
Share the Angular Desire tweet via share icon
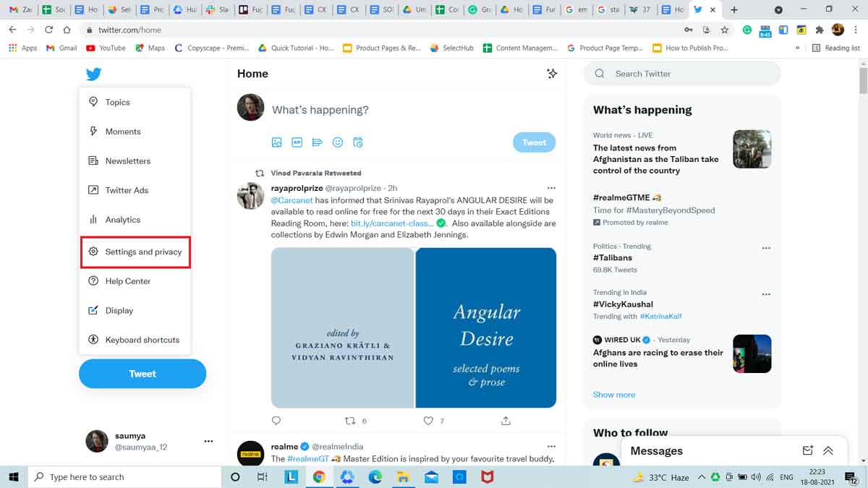[x=506, y=420]
